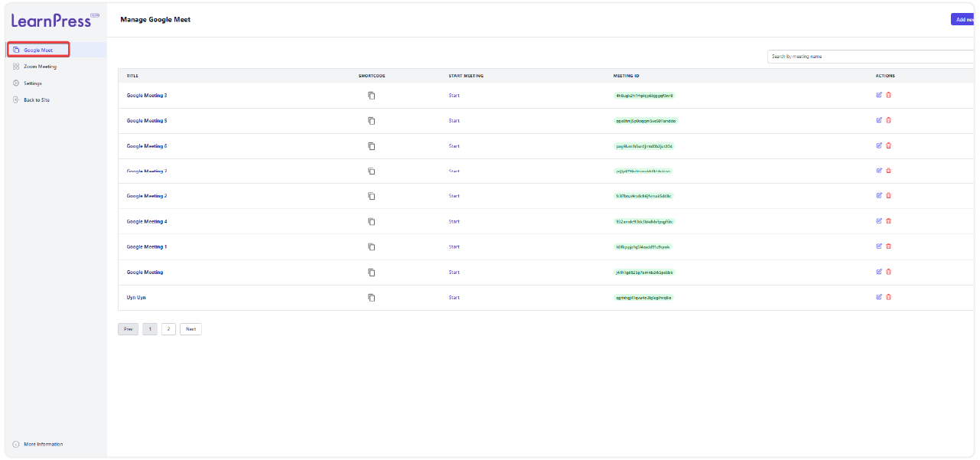Screen dimensions: 980x460
Task: Start Google Meeting 5
Action: pos(454,121)
